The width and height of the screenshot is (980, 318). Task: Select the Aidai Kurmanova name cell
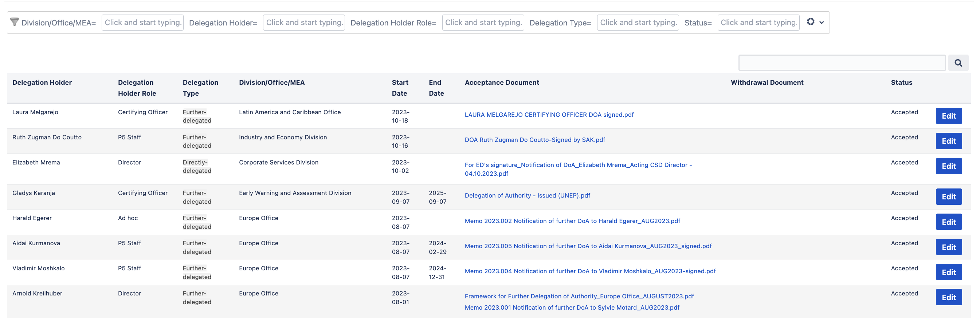coord(36,243)
